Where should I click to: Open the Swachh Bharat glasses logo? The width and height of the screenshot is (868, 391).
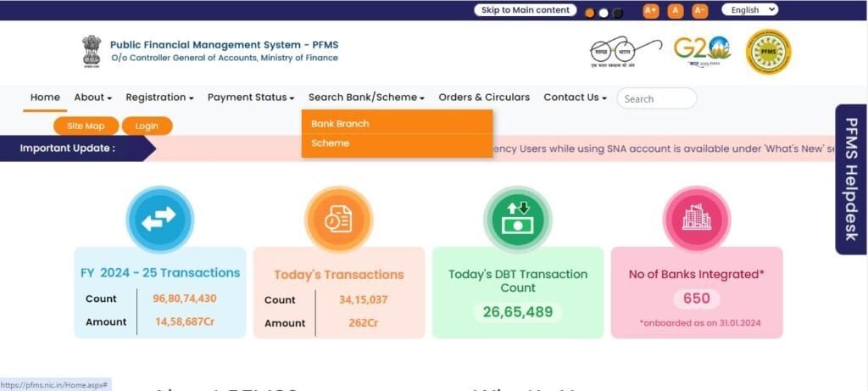[625, 52]
